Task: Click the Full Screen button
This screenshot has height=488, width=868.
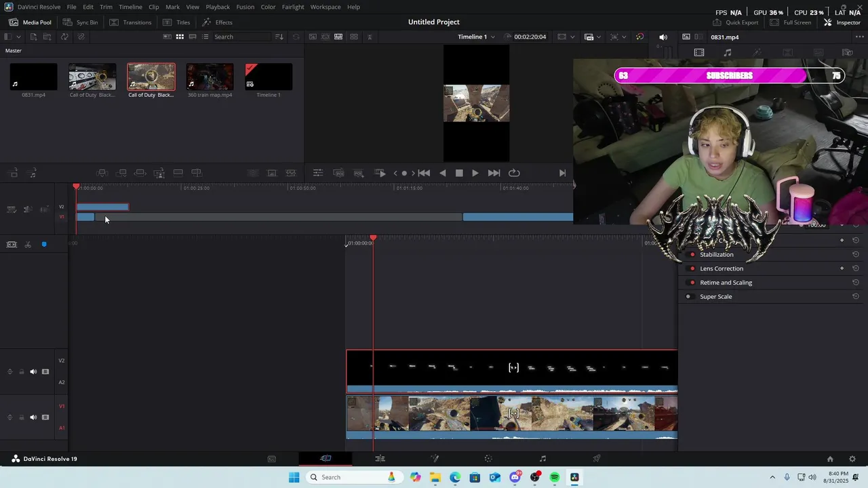Action: [790, 22]
